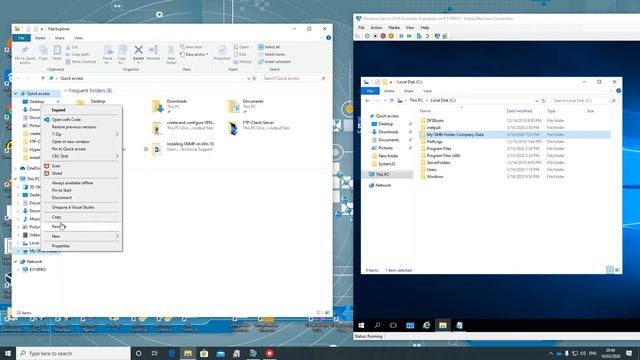Click the search icon on guest taskbar

(x=377, y=325)
